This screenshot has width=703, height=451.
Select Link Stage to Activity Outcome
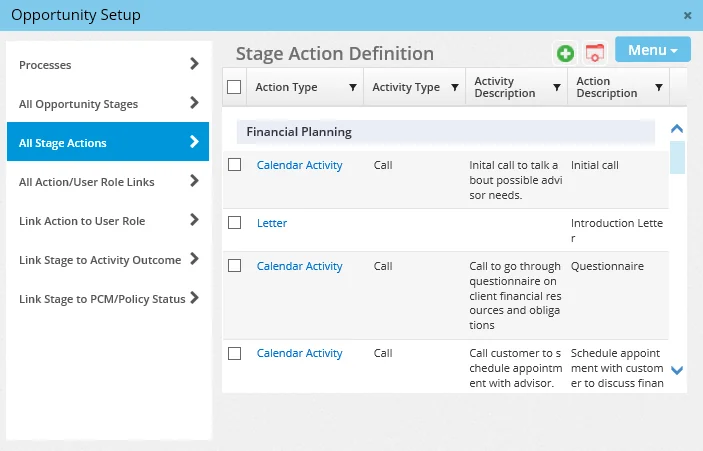(x=108, y=260)
